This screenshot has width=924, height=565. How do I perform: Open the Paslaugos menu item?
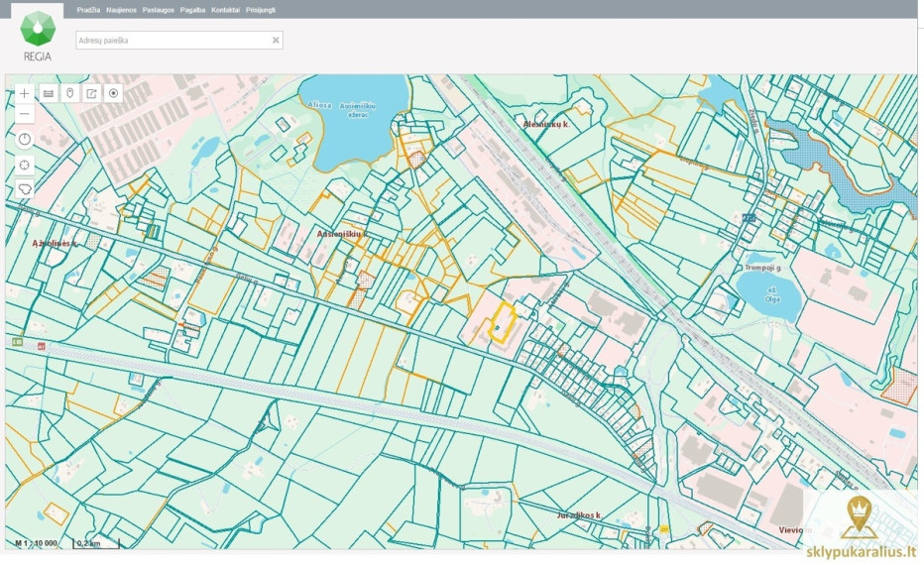[x=159, y=10]
